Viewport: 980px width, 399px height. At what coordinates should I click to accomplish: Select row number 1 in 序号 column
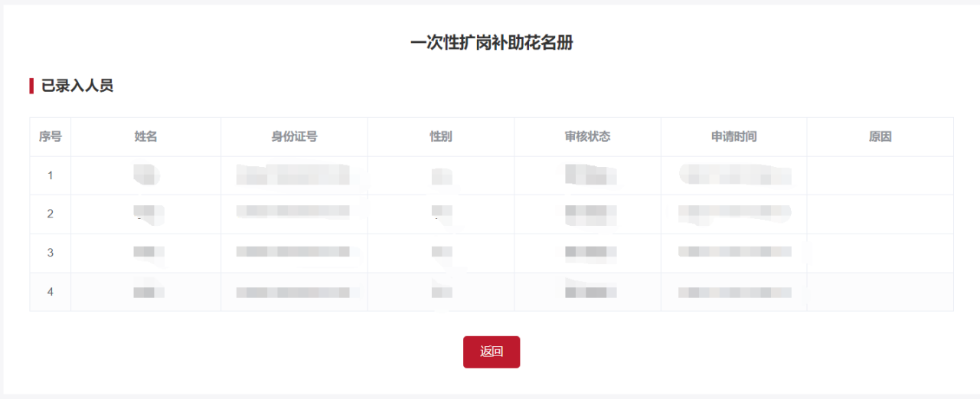(x=51, y=175)
